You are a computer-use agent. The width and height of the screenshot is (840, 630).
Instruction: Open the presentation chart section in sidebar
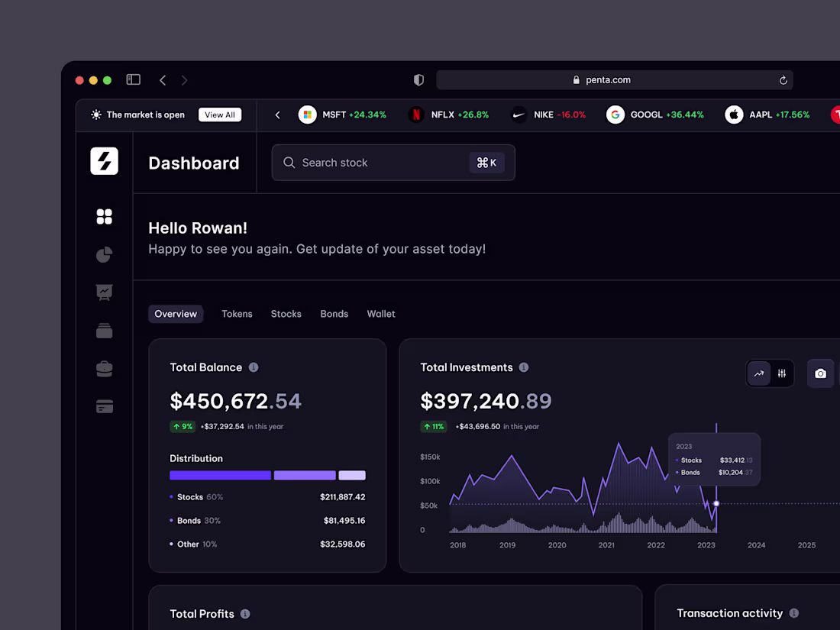pos(104,292)
